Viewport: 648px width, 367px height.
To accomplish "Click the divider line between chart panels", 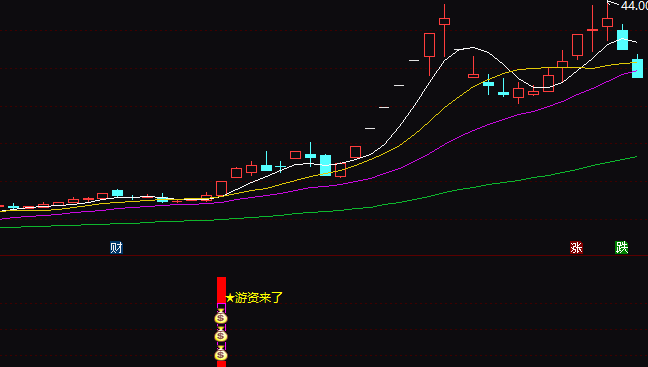I will point(324,256).
